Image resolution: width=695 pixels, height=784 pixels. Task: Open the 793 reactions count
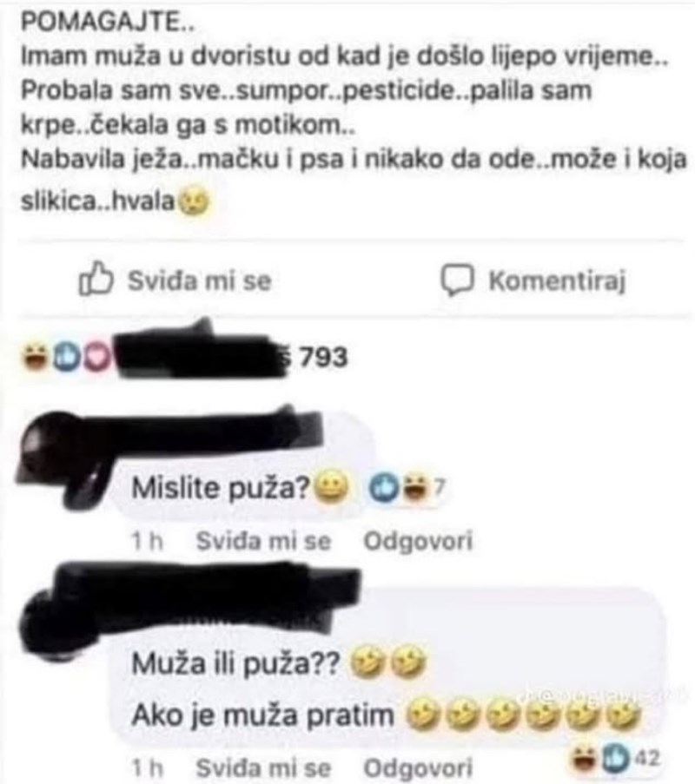pos(323,358)
